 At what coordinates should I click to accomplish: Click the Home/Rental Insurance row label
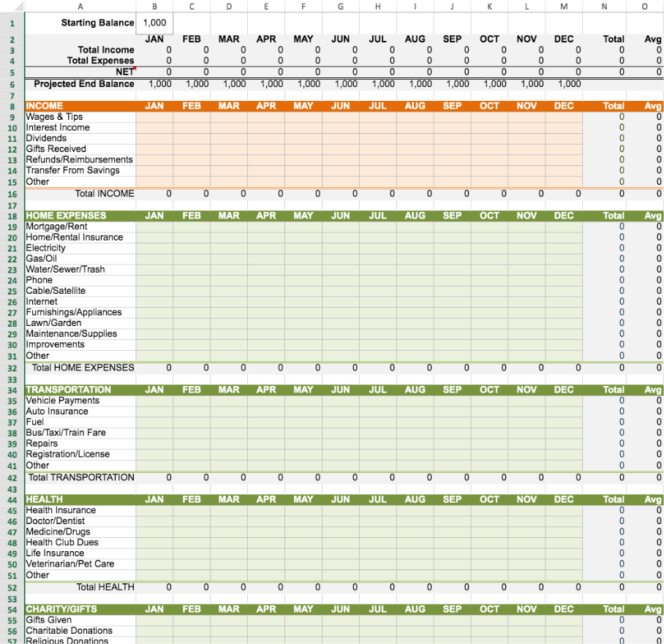pos(75,237)
